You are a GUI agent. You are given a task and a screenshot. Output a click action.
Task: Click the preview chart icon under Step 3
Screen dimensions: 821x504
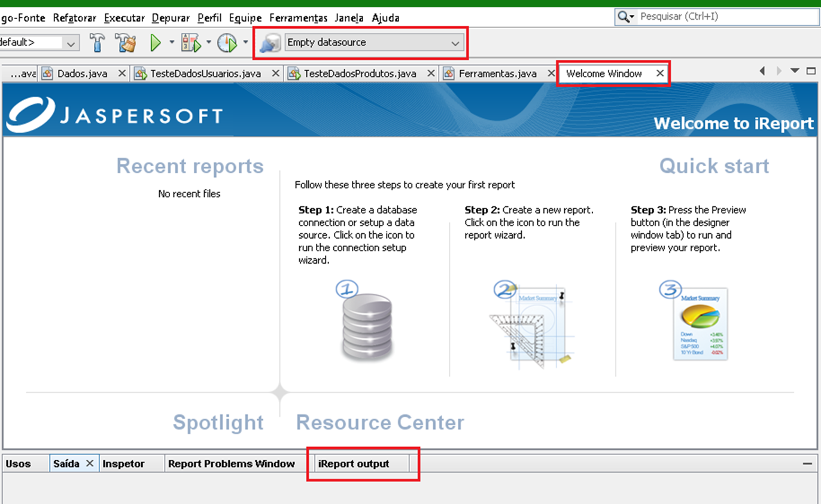(694, 322)
